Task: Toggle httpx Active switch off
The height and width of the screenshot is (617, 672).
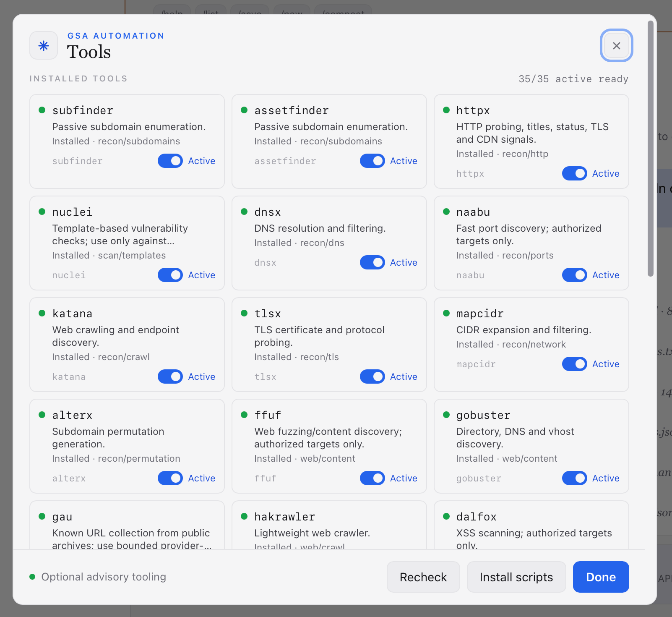Action: (575, 173)
